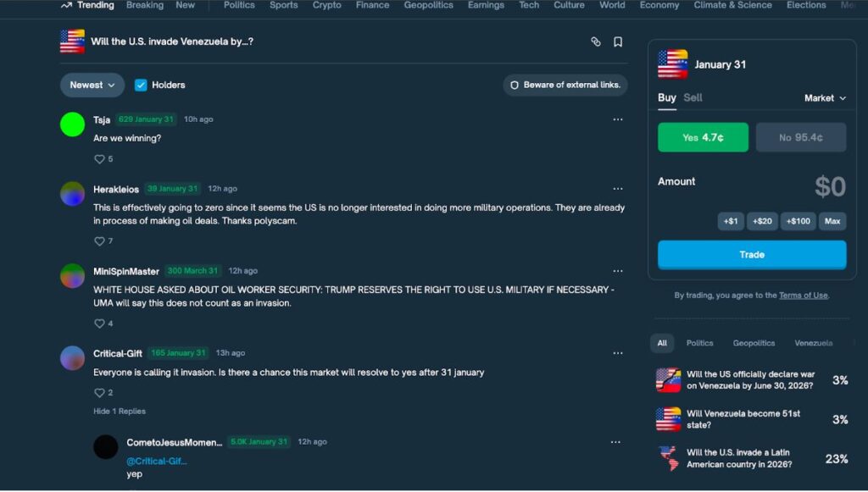This screenshot has width=868, height=492.
Task: Open the three-dot menu on MiniSpinMaster's comment
Action: pyautogui.click(x=618, y=271)
